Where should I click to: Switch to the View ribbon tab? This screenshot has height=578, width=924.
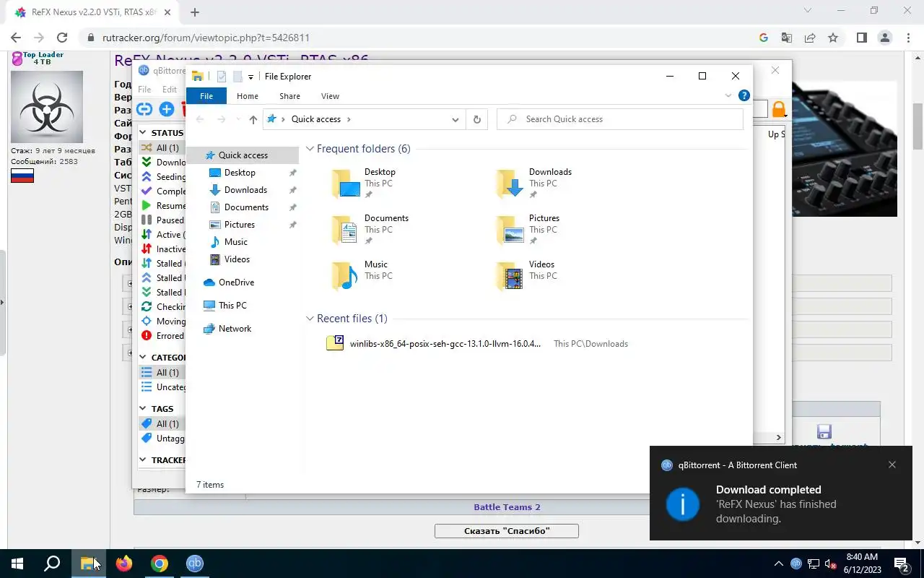[330, 96]
